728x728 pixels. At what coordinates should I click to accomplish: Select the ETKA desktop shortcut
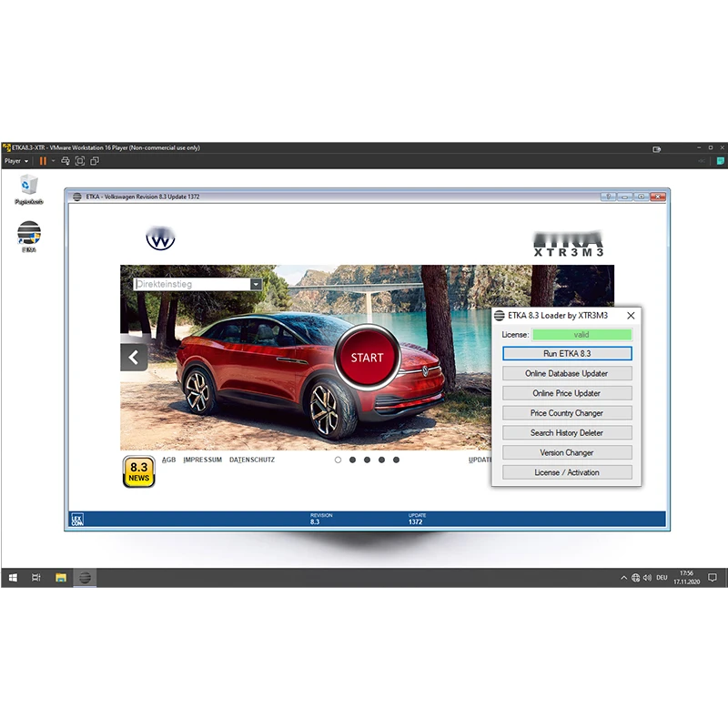[29, 237]
